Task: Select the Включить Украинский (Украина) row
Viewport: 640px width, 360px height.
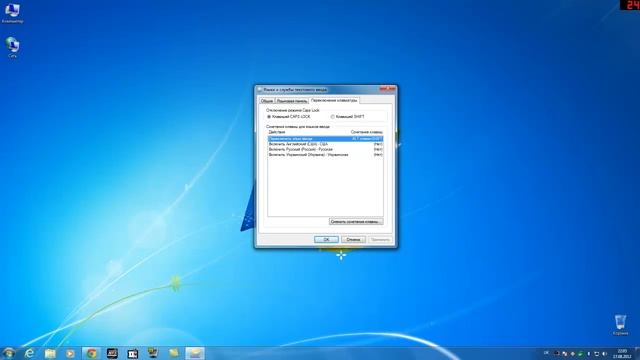Action: (x=325, y=155)
